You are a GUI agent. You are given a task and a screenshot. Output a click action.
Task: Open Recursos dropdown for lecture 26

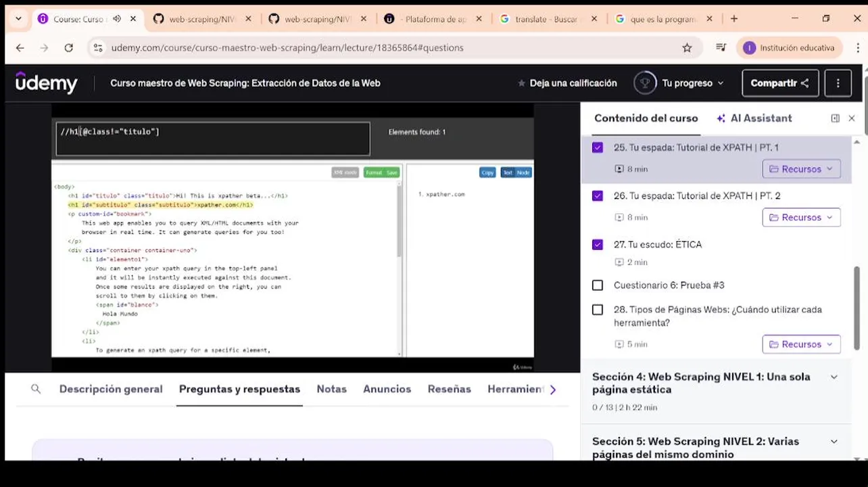(801, 217)
